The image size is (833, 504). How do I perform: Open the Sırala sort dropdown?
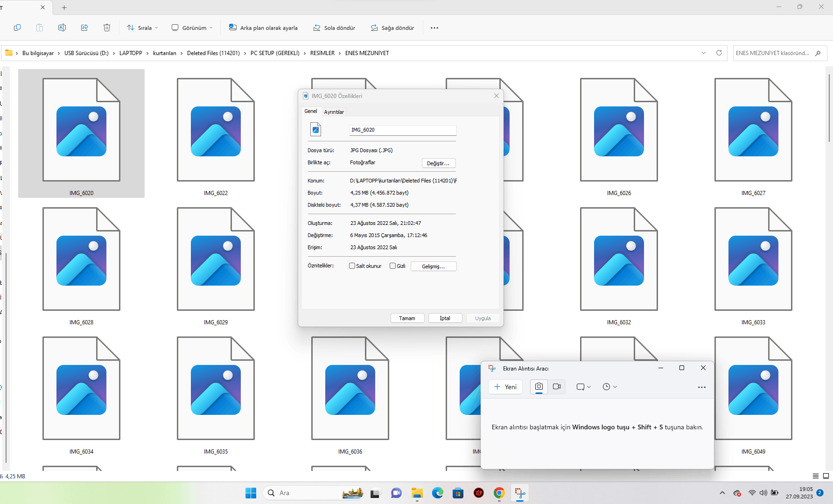142,28
